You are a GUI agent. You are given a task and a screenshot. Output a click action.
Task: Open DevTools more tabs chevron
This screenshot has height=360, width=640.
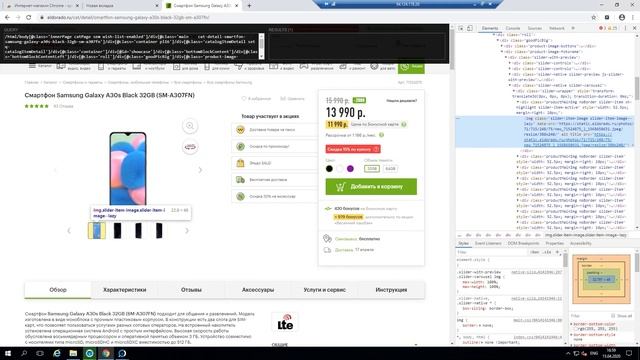573,28
